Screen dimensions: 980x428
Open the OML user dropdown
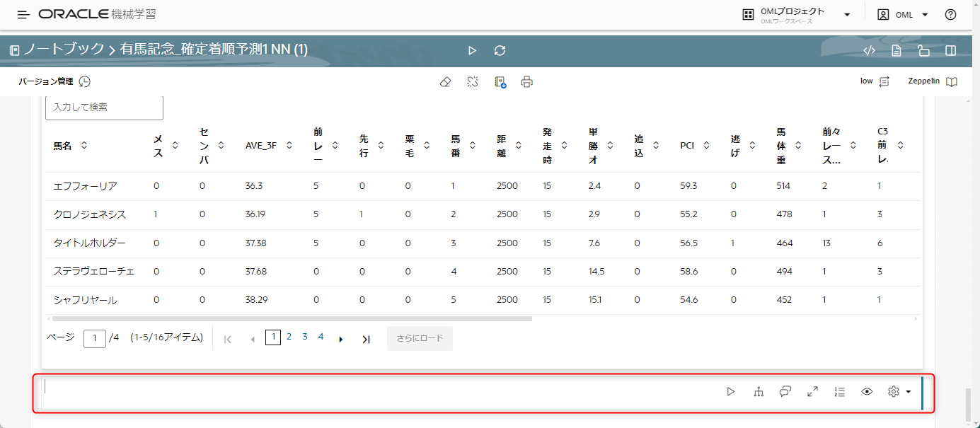coord(925,14)
